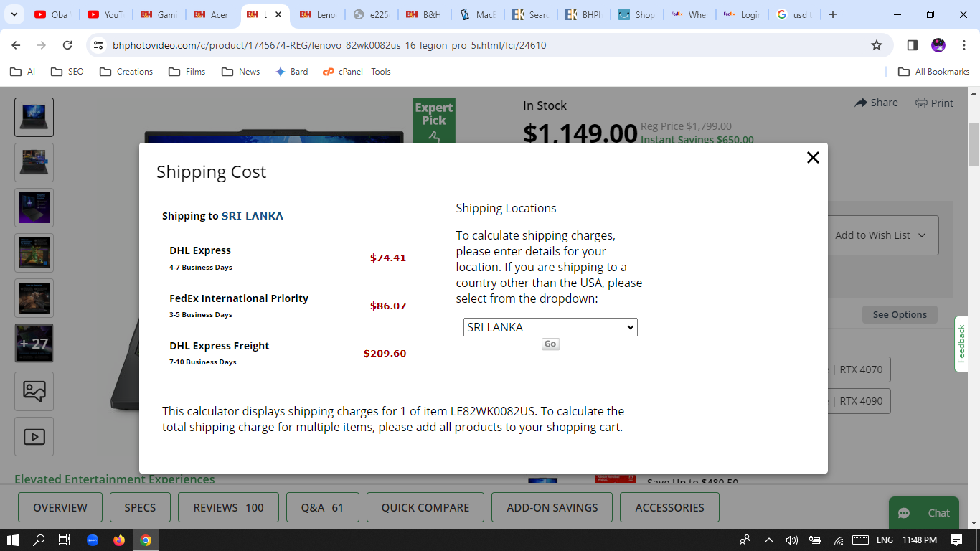Open Firefox from the taskbar
This screenshot has width=980, height=551.
click(x=118, y=540)
